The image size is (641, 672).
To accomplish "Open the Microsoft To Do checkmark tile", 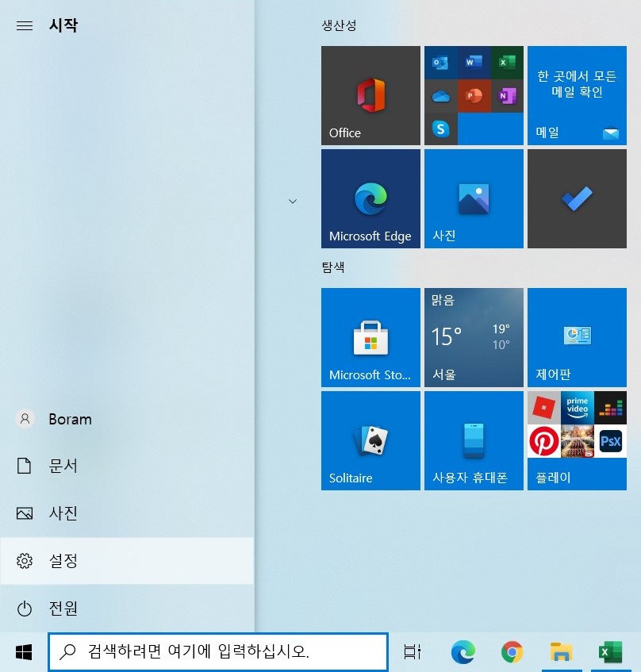I will coord(577,199).
